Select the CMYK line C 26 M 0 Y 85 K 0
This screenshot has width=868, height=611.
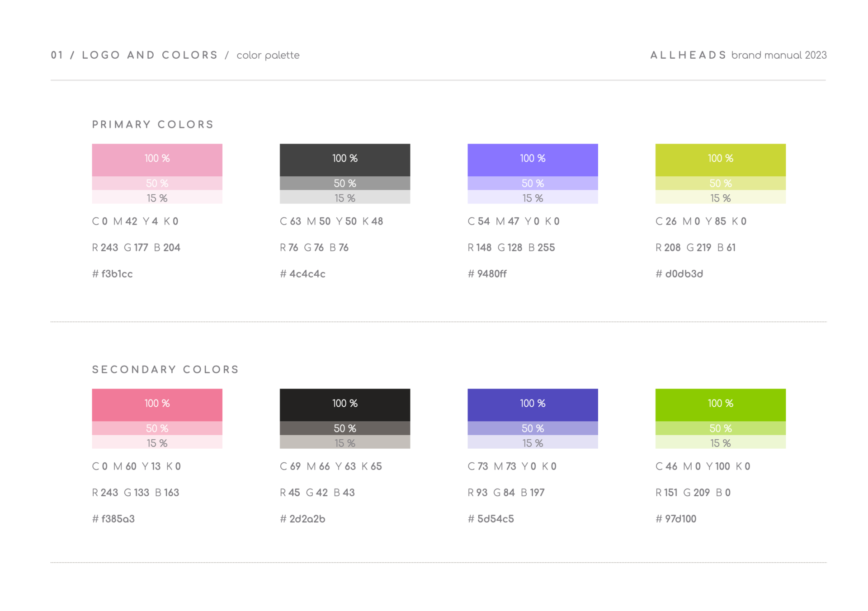coord(701,221)
